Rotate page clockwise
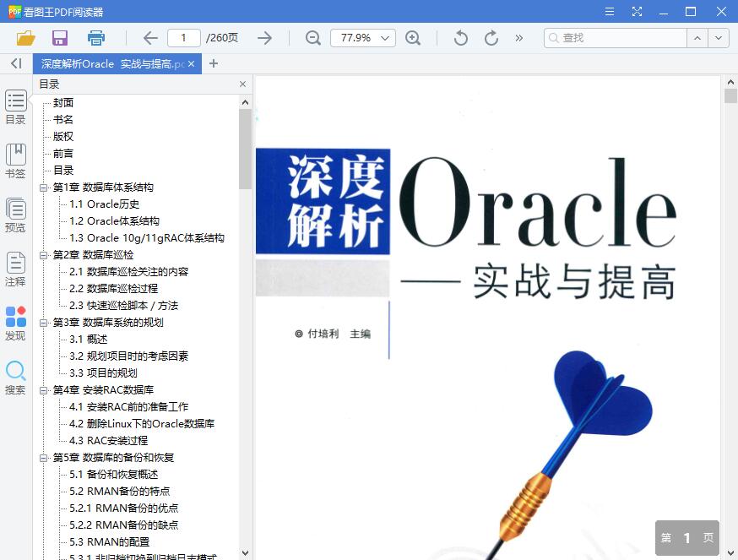The width and height of the screenshot is (738, 560). pyautogui.click(x=491, y=38)
